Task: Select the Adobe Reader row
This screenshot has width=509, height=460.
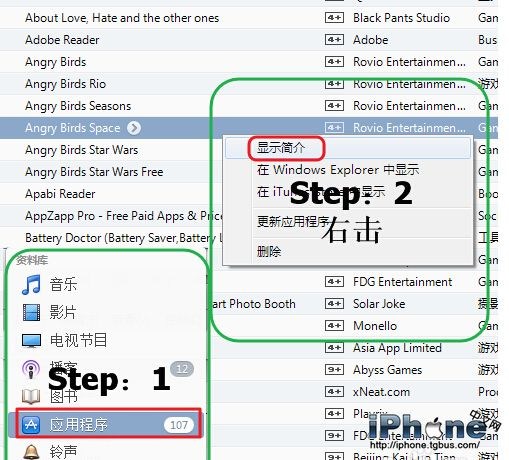Action: pyautogui.click(x=249, y=40)
